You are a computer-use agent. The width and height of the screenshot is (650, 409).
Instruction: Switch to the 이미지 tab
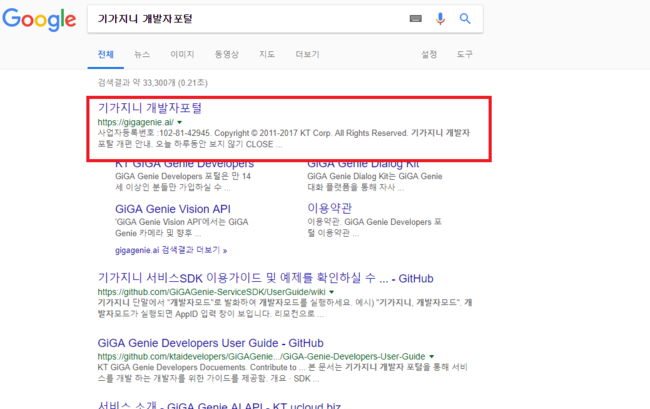[182, 54]
